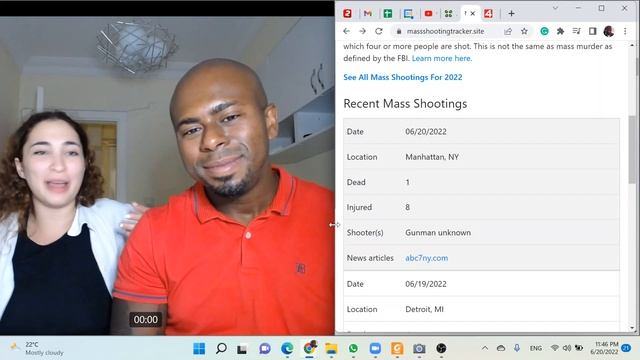Switch to the green four-dots tab
The height and width of the screenshot is (360, 640).
point(449,13)
